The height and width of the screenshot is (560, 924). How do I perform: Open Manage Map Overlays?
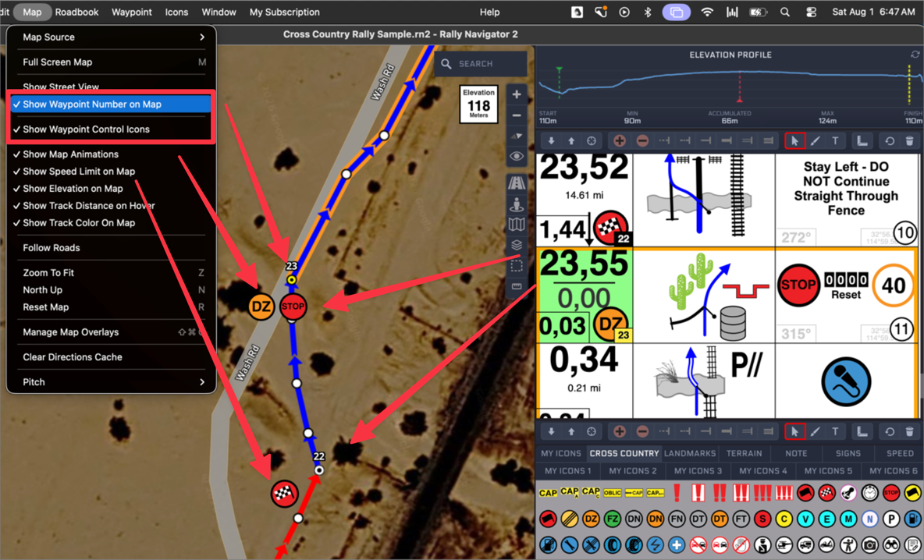coord(111,332)
